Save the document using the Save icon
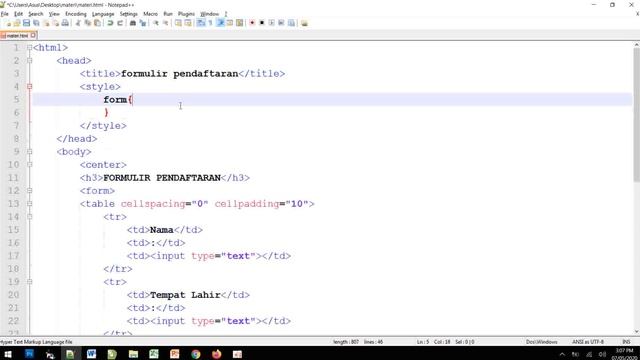This screenshot has width=640, height=360. tap(26, 23)
